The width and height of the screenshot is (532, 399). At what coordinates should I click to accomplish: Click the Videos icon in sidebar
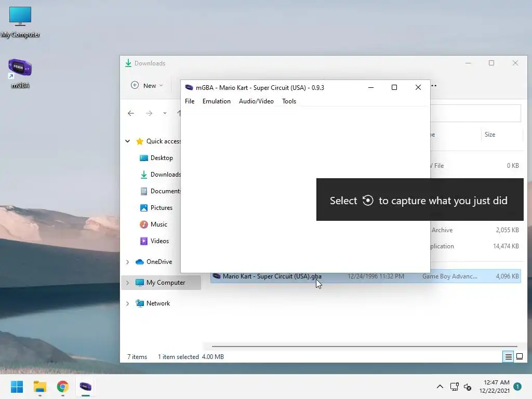click(x=144, y=241)
